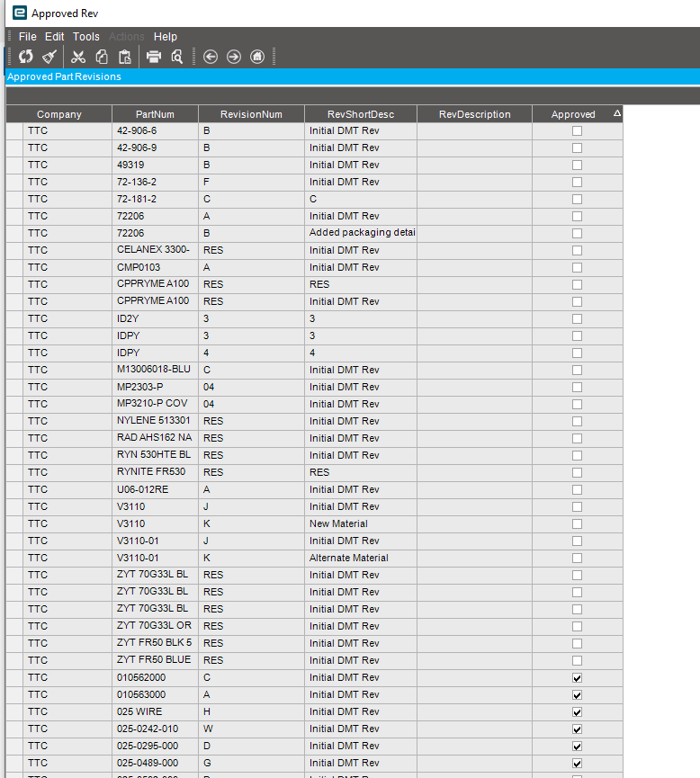The height and width of the screenshot is (778, 700).
Task: Tick Approved for U06-012RE row
Action: click(577, 489)
